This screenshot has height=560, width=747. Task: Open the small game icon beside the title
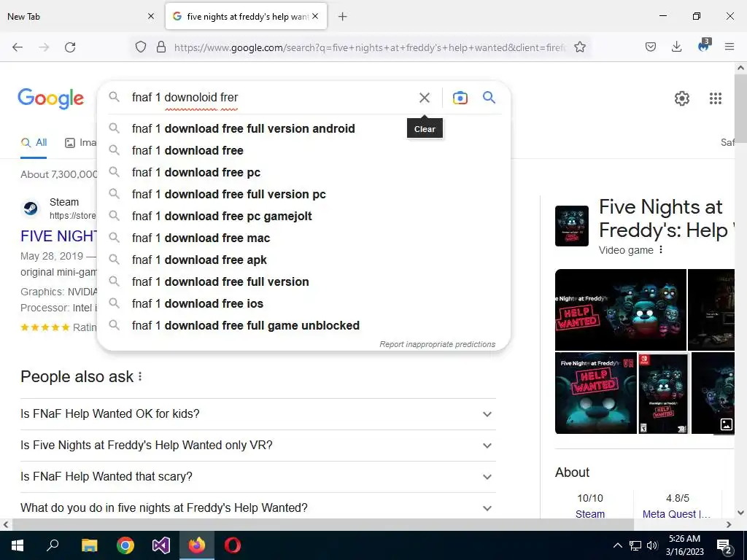point(572,226)
